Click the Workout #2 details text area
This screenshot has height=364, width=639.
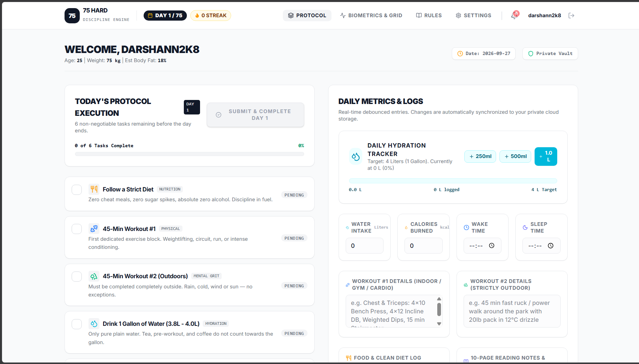click(512, 311)
